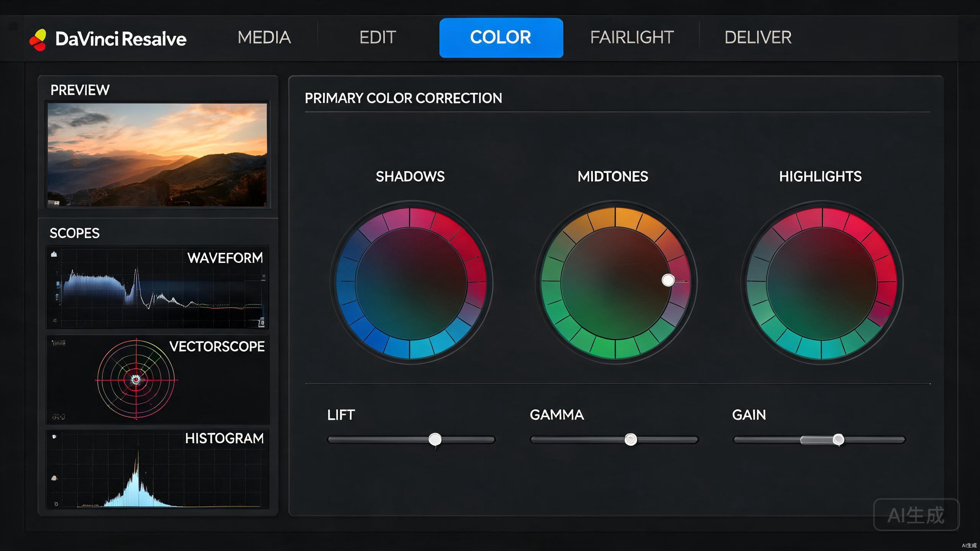The width and height of the screenshot is (980, 551).
Task: Click the PRIMARY COLOR CORRECTION heading
Action: point(403,98)
